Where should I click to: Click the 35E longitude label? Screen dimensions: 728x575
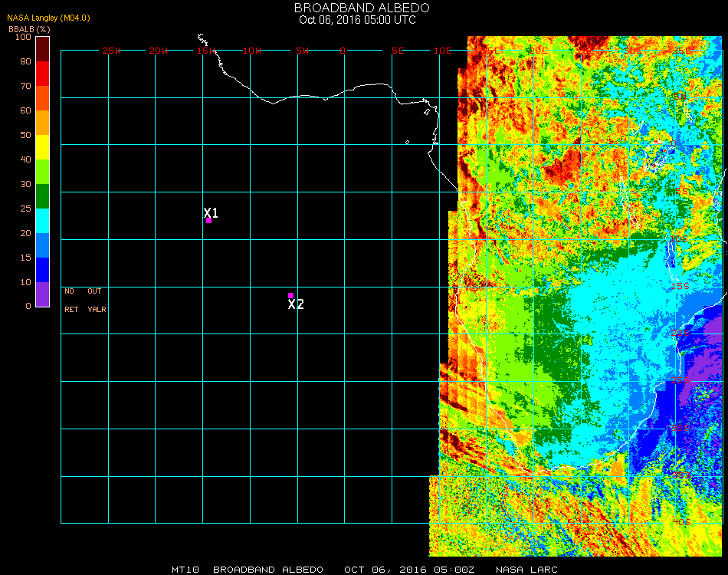pyautogui.click(x=681, y=50)
